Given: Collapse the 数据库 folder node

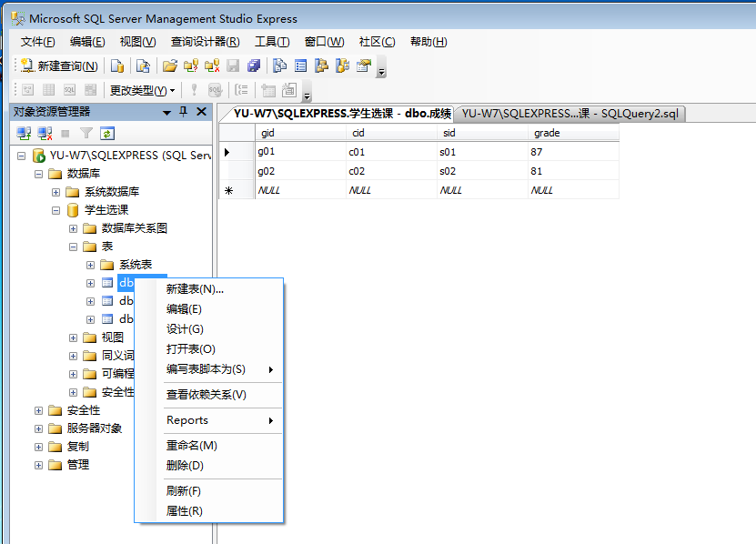Looking at the screenshot, I should (38, 174).
